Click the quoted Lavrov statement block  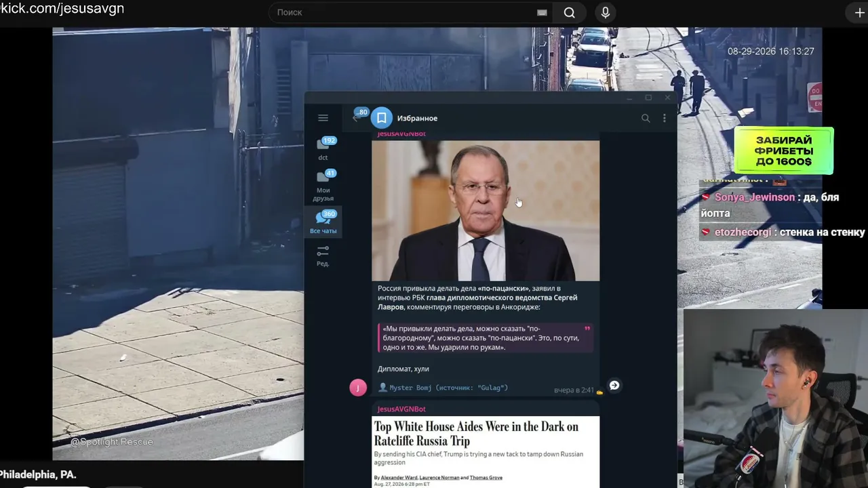[486, 338]
